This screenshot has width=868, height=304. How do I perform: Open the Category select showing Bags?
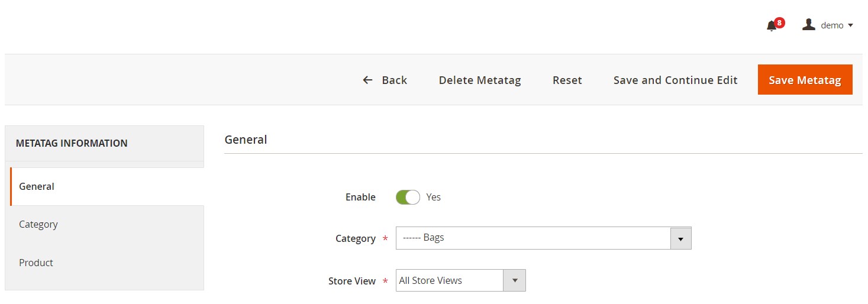click(x=543, y=238)
